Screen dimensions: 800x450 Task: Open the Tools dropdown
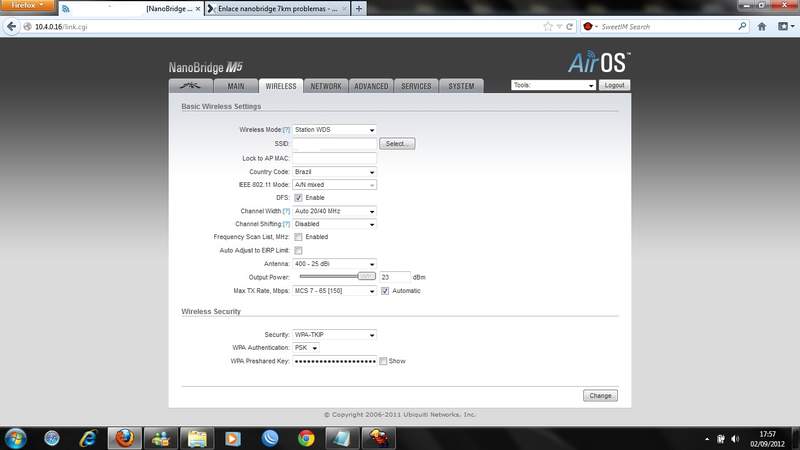(x=553, y=85)
